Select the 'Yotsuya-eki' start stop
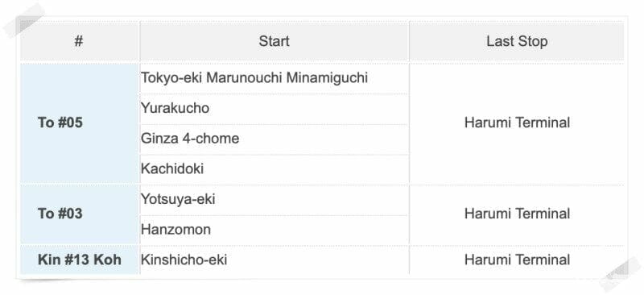644x295 pixels. click(x=178, y=199)
